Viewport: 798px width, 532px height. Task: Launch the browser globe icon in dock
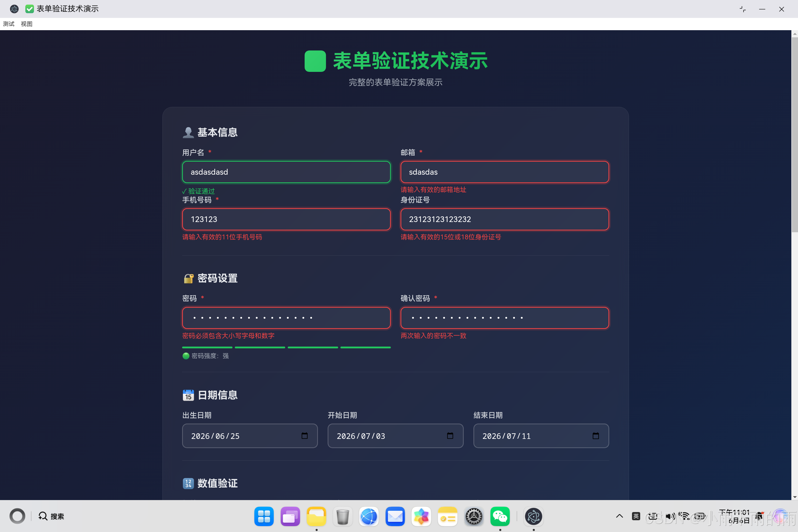369,516
